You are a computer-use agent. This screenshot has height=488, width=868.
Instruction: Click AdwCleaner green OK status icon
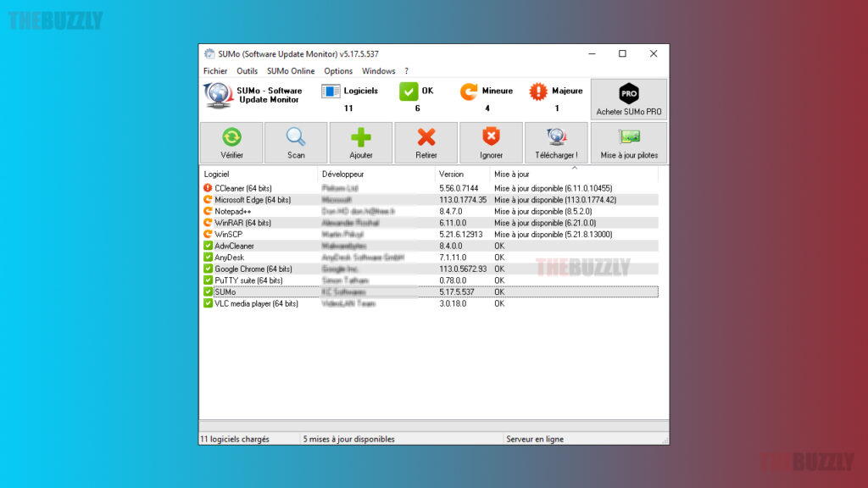(208, 246)
